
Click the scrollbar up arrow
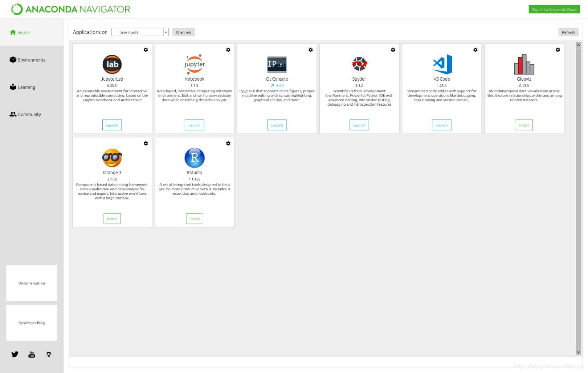coord(579,45)
